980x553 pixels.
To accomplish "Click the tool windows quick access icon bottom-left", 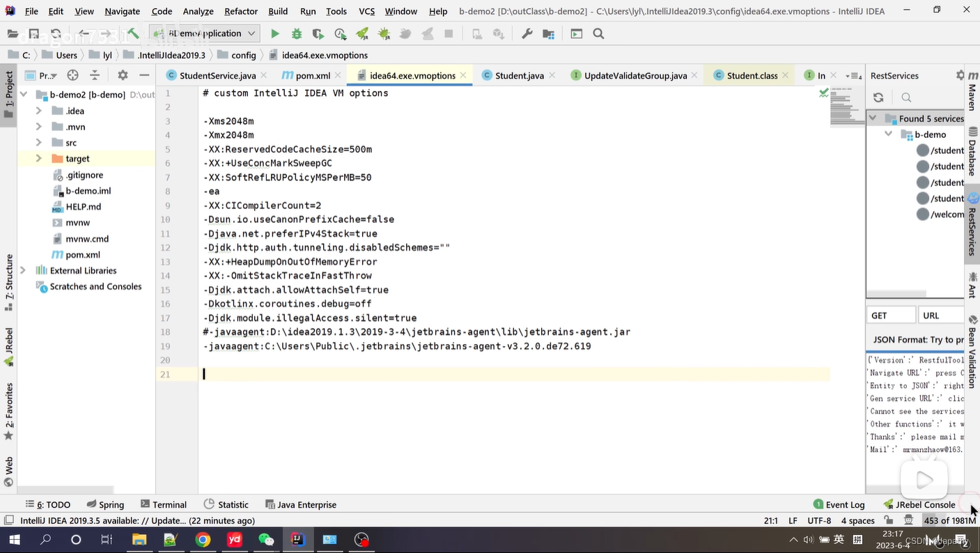I will 8,520.
